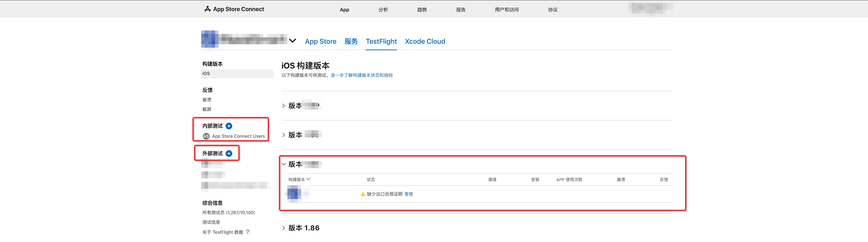Click the App Store Connect logo
The image size is (868, 242).
coord(234,9)
